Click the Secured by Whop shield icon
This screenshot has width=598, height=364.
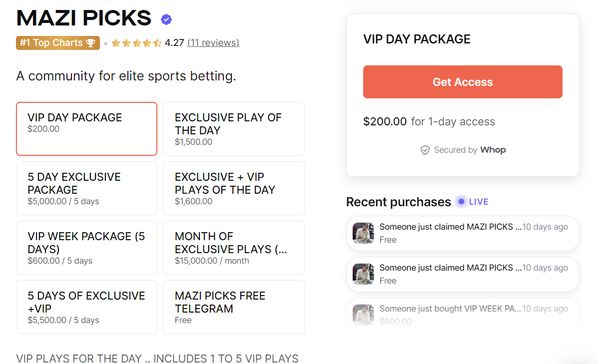[425, 150]
